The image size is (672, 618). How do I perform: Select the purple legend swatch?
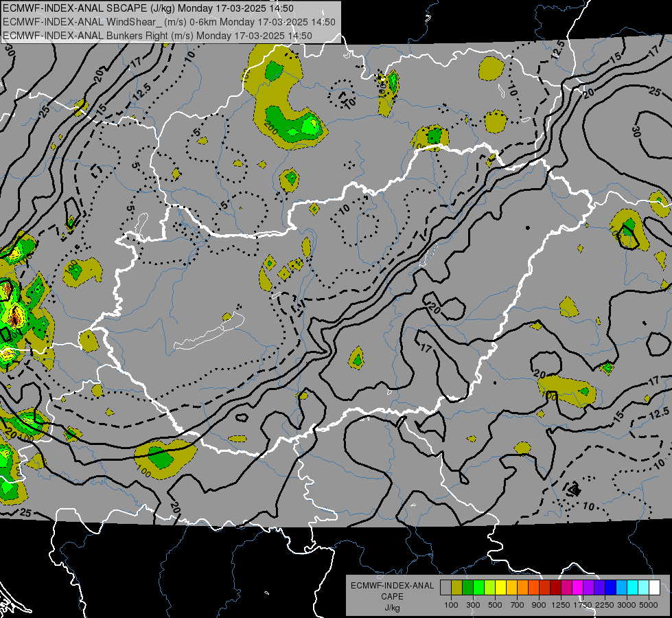[x=589, y=588]
